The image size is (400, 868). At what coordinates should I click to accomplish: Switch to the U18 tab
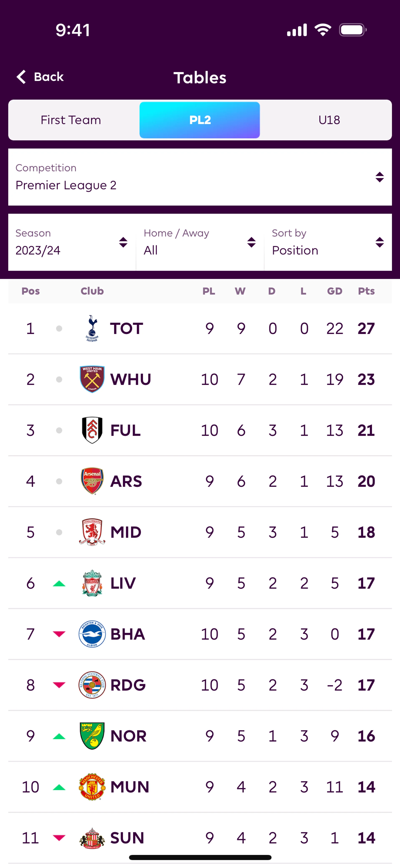point(329,120)
